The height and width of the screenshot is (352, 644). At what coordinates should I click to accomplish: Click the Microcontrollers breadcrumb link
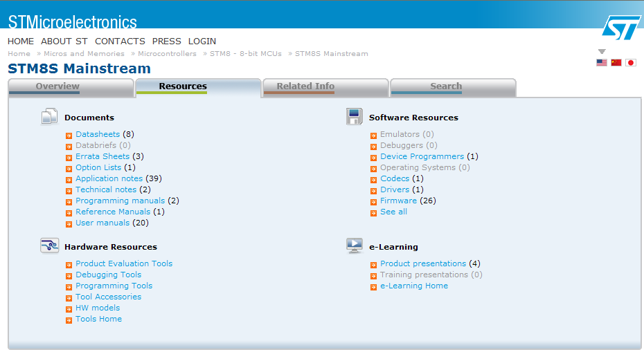167,53
